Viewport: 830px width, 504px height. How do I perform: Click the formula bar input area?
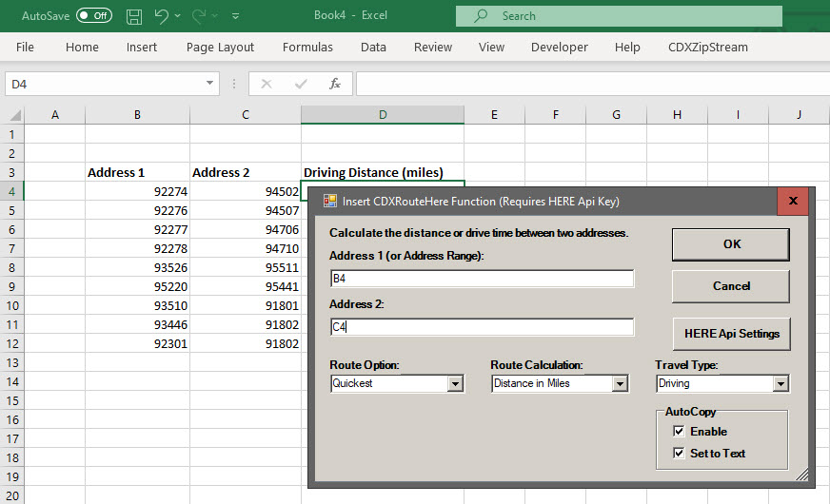(593, 84)
